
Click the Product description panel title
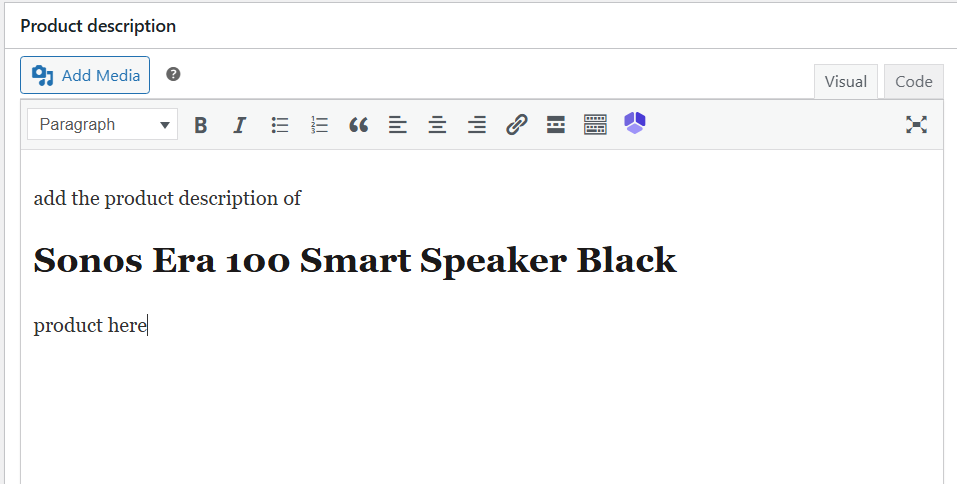click(x=98, y=26)
